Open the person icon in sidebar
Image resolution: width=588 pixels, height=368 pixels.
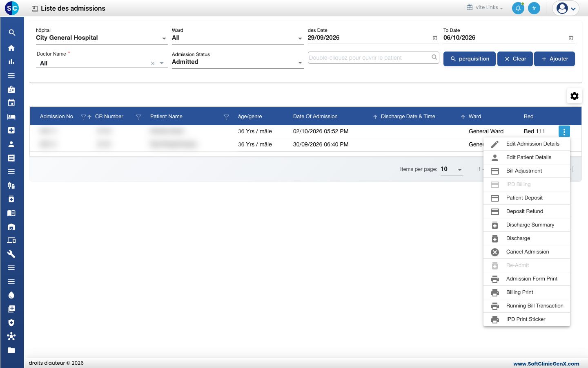click(x=11, y=144)
